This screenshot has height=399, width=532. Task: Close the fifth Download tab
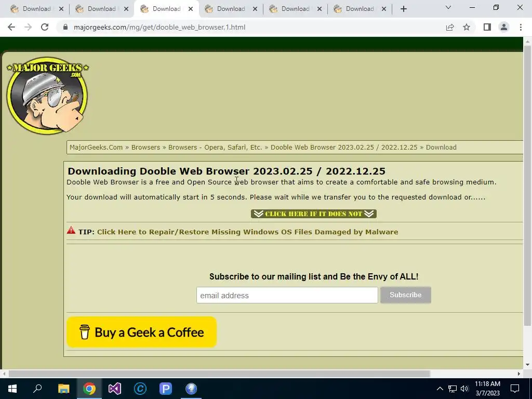320,9
